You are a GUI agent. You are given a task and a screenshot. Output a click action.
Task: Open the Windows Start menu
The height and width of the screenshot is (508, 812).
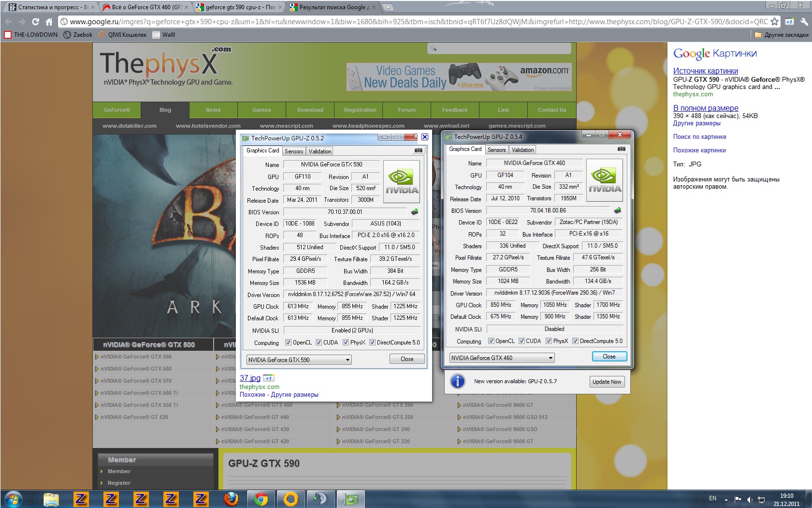click(x=13, y=499)
